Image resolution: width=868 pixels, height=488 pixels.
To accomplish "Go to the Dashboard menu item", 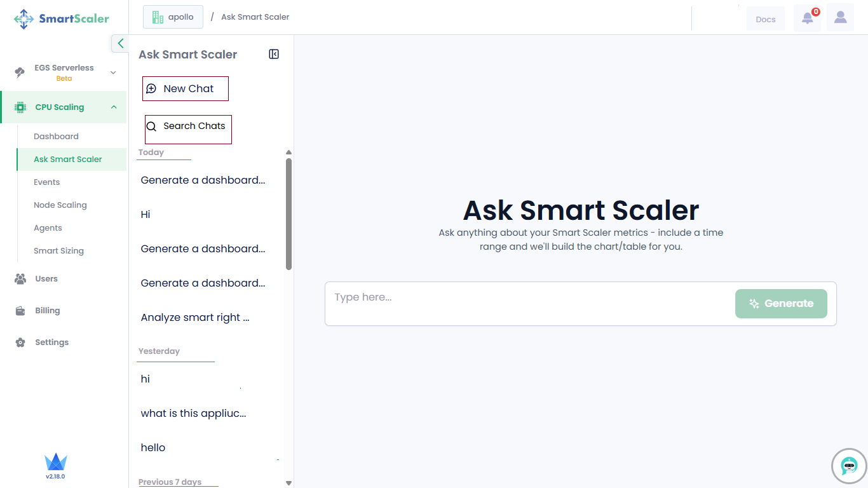I will [x=56, y=137].
